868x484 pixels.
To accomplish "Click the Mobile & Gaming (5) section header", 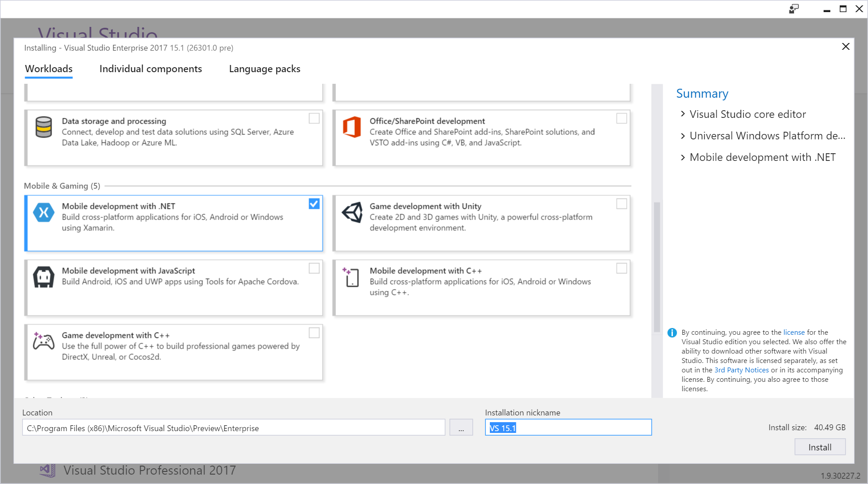I will [62, 186].
